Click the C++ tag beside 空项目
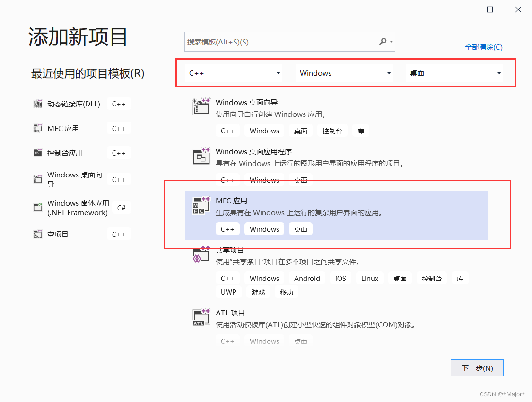Image resolution: width=532 pixels, height=402 pixels. pos(119,235)
